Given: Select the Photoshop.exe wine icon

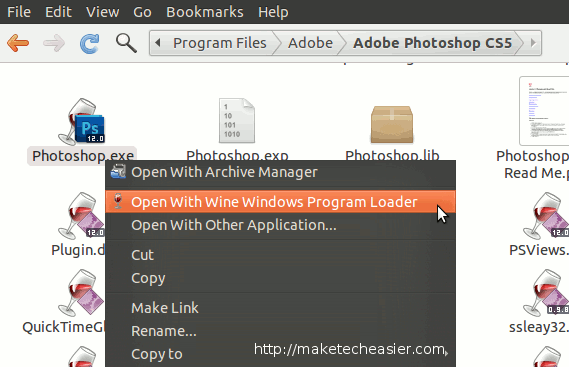Looking at the screenshot, I should point(82,122).
